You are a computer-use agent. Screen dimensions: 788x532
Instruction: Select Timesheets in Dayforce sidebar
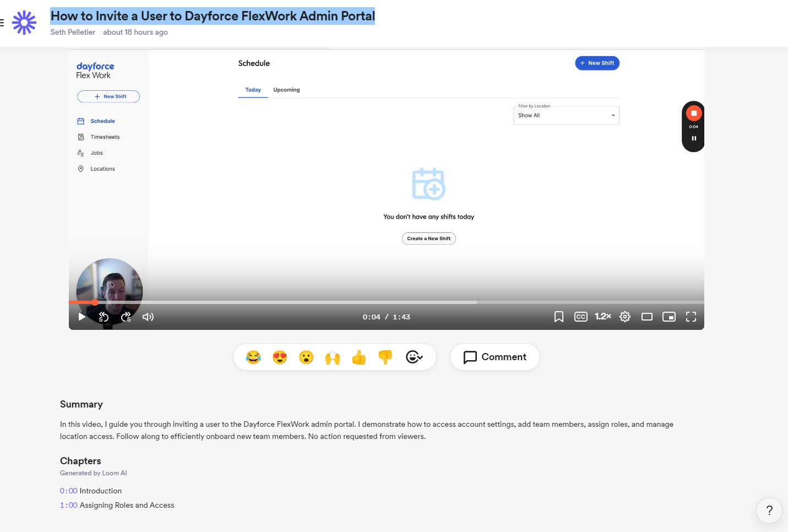(99, 137)
